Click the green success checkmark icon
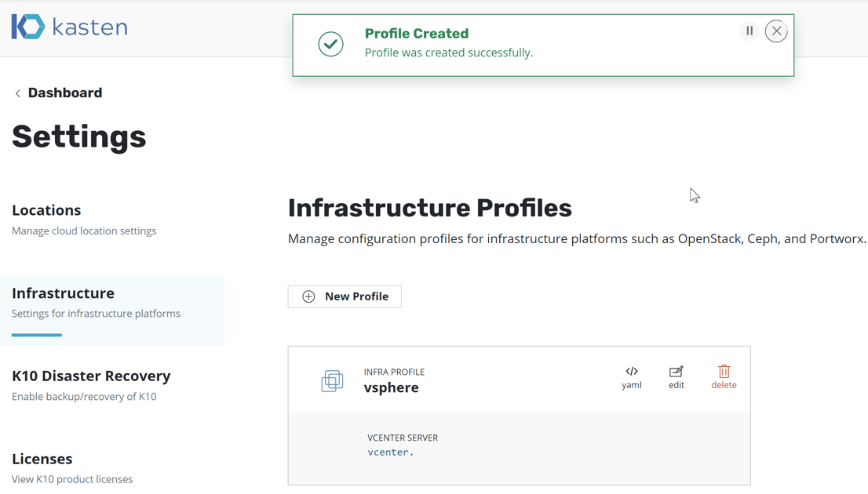 pyautogui.click(x=330, y=44)
